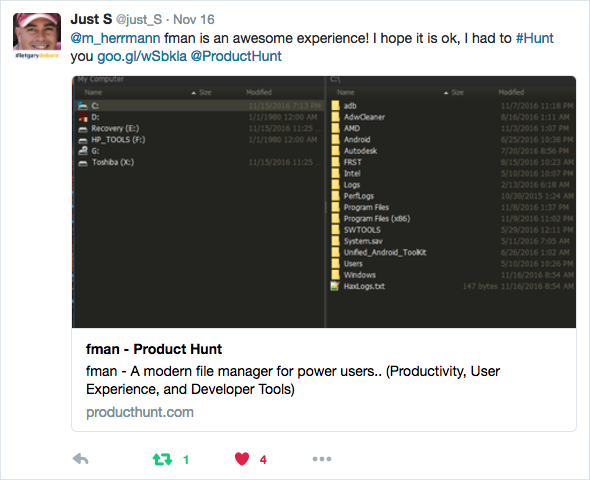
Task: Click the like count 4
Action: tap(263, 460)
